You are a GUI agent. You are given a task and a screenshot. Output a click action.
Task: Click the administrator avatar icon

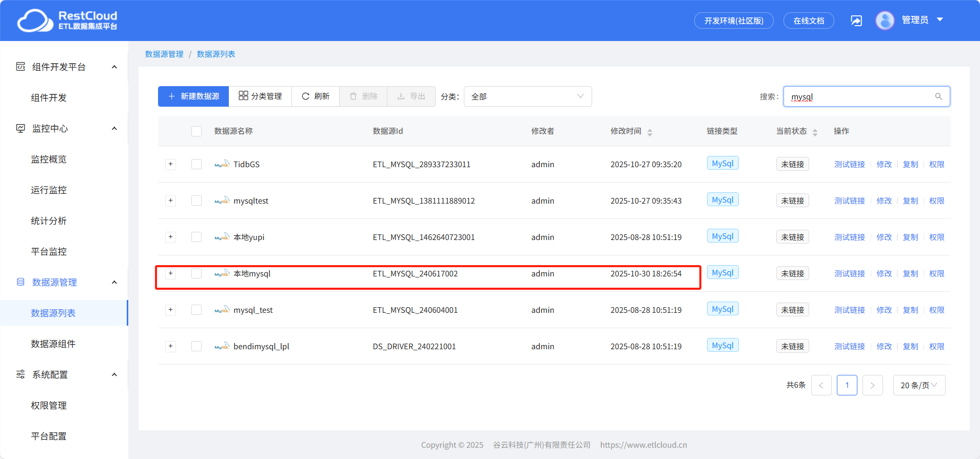pyautogui.click(x=885, y=21)
